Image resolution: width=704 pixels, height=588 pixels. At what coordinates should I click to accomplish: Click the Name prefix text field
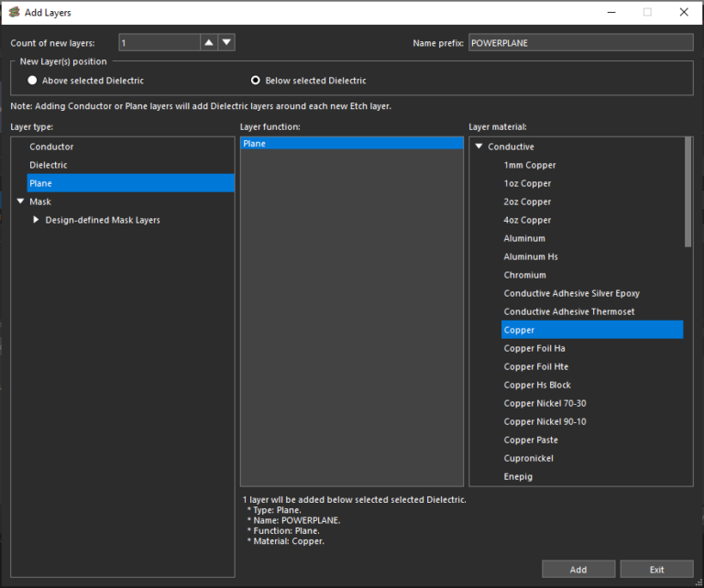click(x=580, y=42)
